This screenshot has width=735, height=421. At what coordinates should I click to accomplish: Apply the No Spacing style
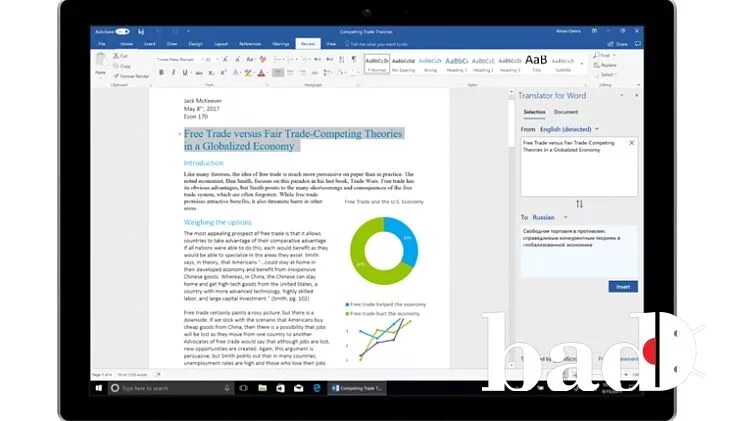pos(404,64)
